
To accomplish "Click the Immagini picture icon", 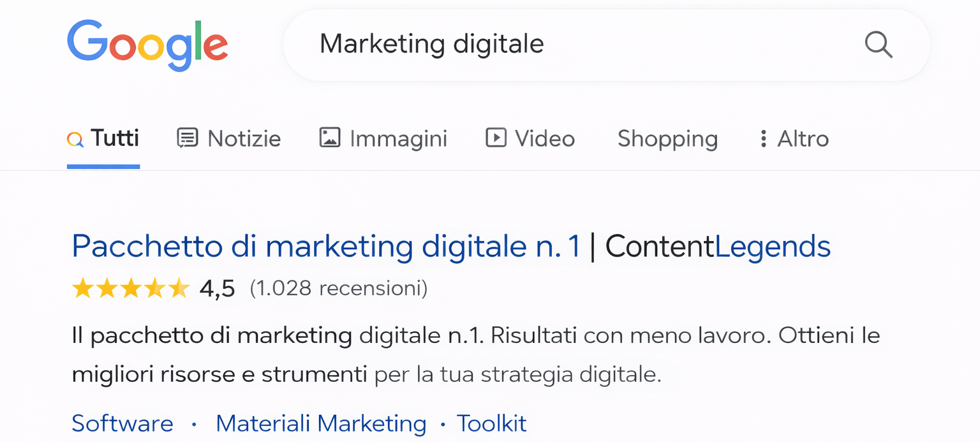I will (329, 138).
